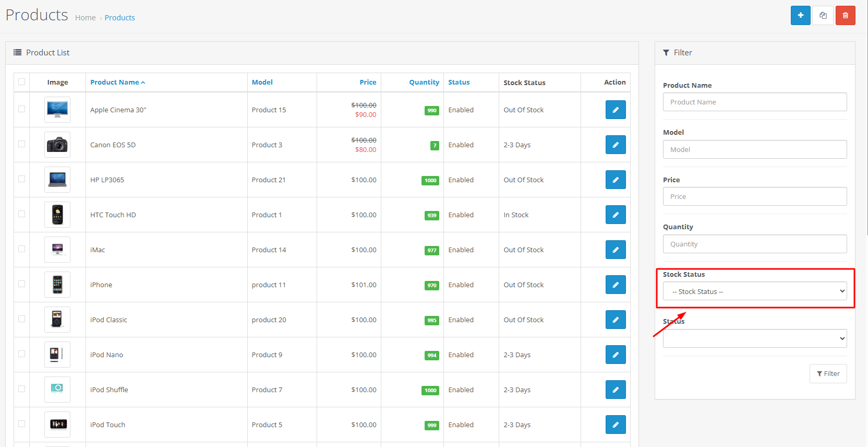Click the blue add new product button
This screenshot has height=447, width=868.
[800, 16]
